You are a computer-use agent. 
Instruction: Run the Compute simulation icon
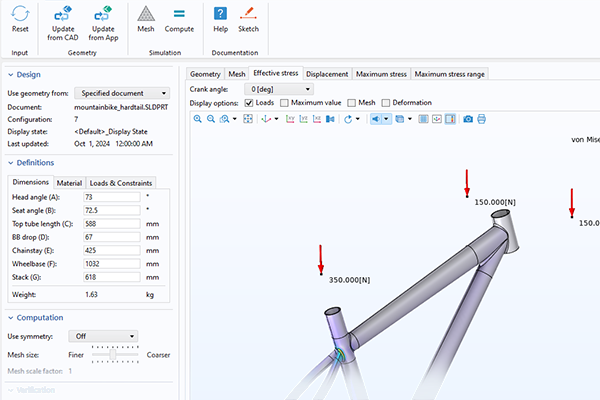pyautogui.click(x=179, y=15)
